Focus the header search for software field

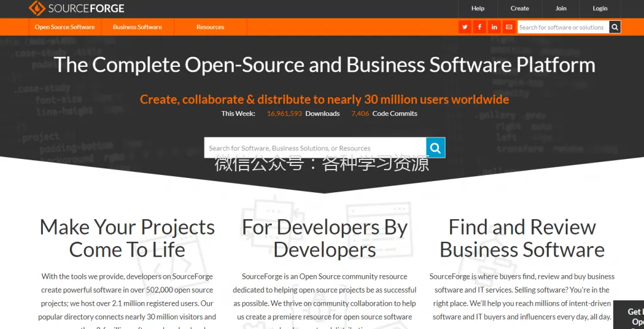coord(563,27)
